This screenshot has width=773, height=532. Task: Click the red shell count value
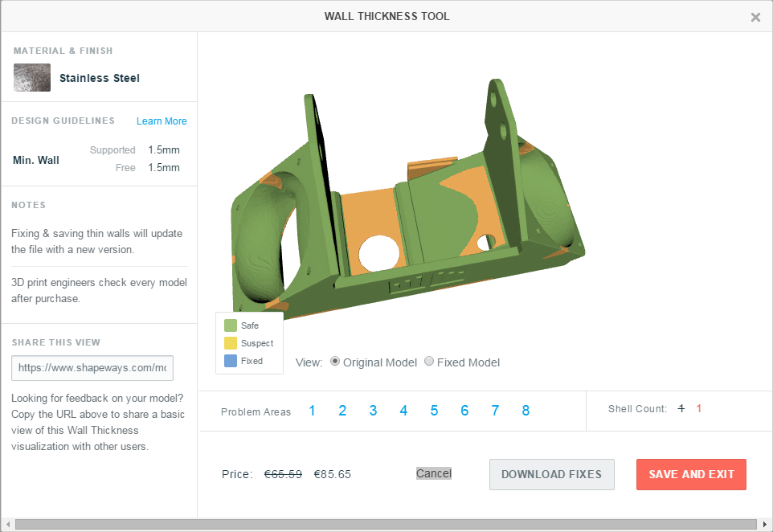point(699,408)
